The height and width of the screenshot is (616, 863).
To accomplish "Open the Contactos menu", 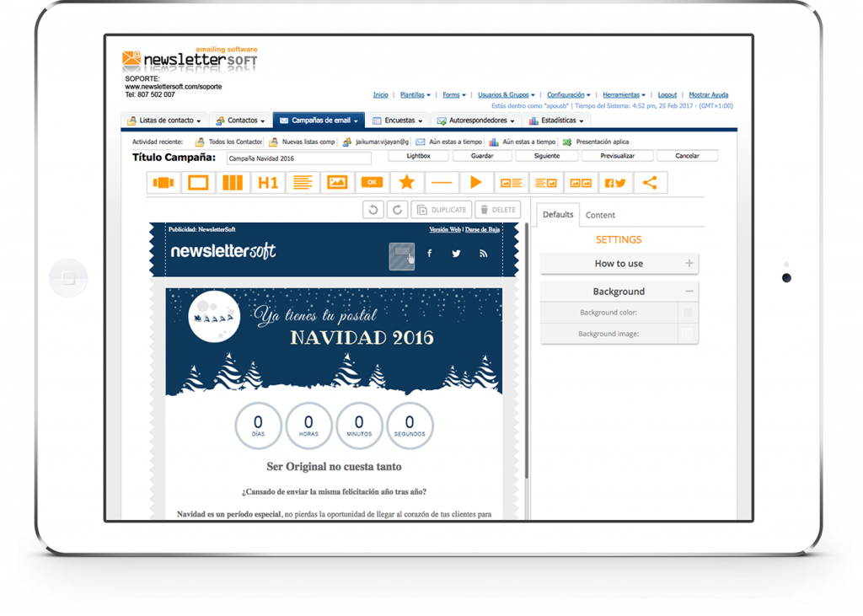I will pos(240,121).
